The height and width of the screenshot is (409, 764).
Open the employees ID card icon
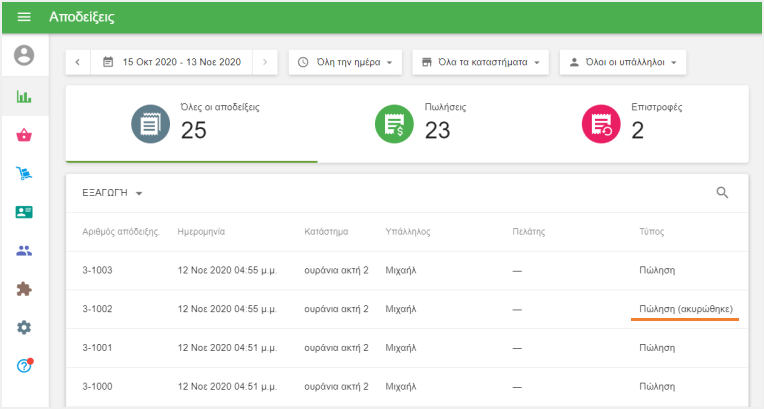click(24, 212)
